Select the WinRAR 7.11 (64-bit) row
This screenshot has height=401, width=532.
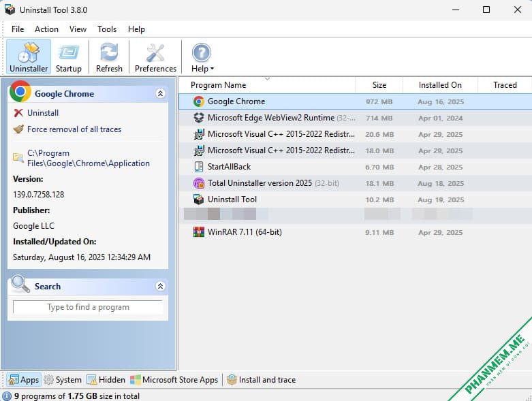355,232
